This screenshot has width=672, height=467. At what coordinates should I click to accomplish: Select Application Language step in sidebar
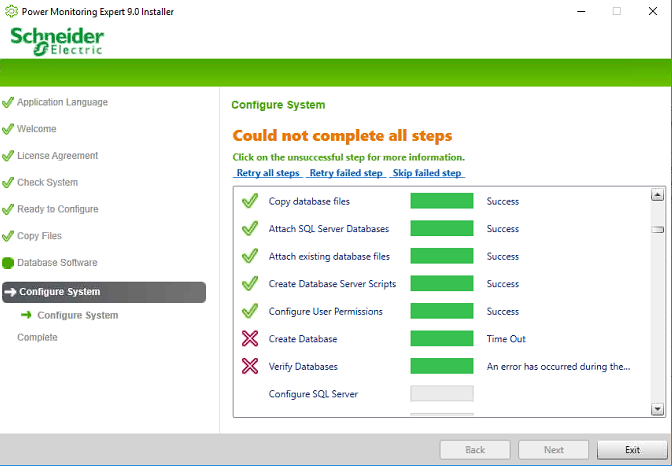62,102
